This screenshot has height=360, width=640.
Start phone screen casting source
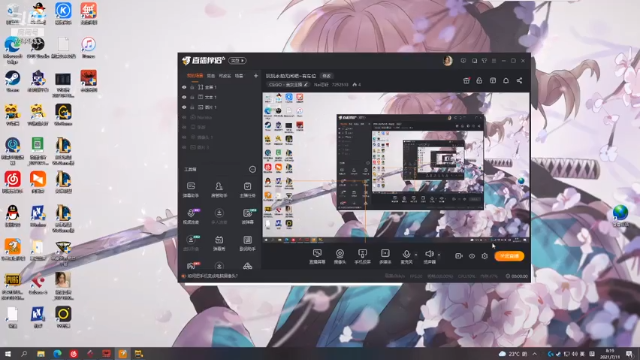[x=362, y=256]
